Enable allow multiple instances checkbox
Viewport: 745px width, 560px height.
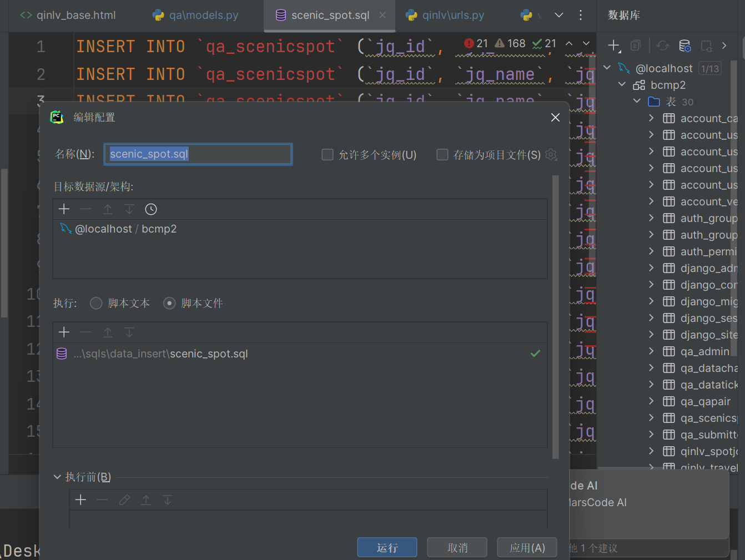click(328, 155)
